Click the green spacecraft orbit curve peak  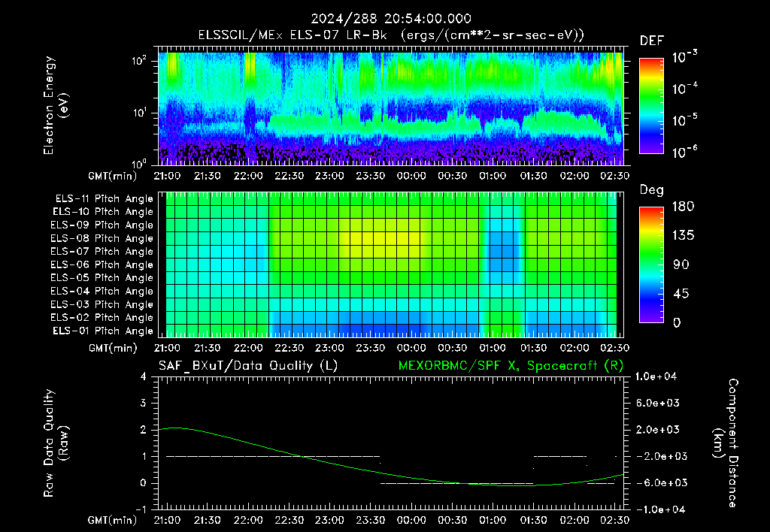[x=175, y=428]
